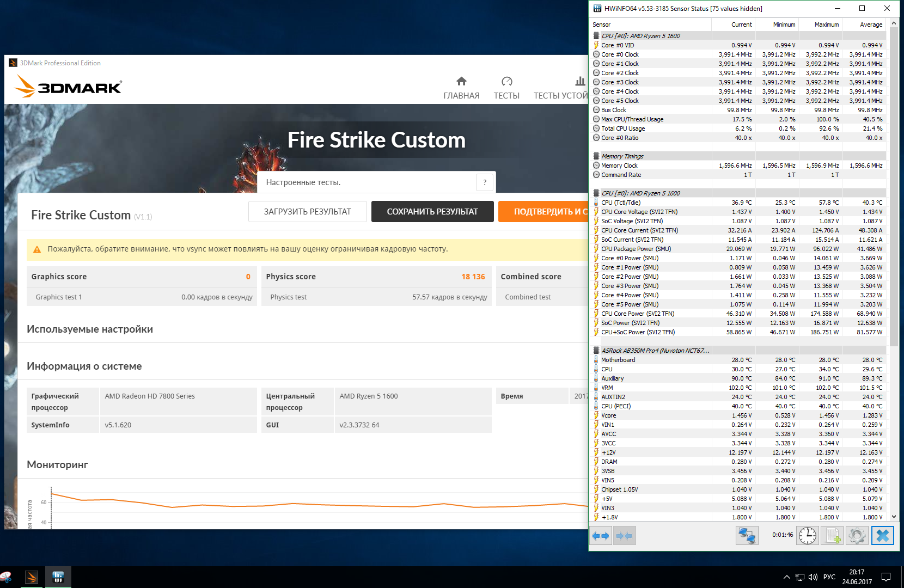Click the question mark help button in 3DMark
904x588 pixels.
[485, 182]
